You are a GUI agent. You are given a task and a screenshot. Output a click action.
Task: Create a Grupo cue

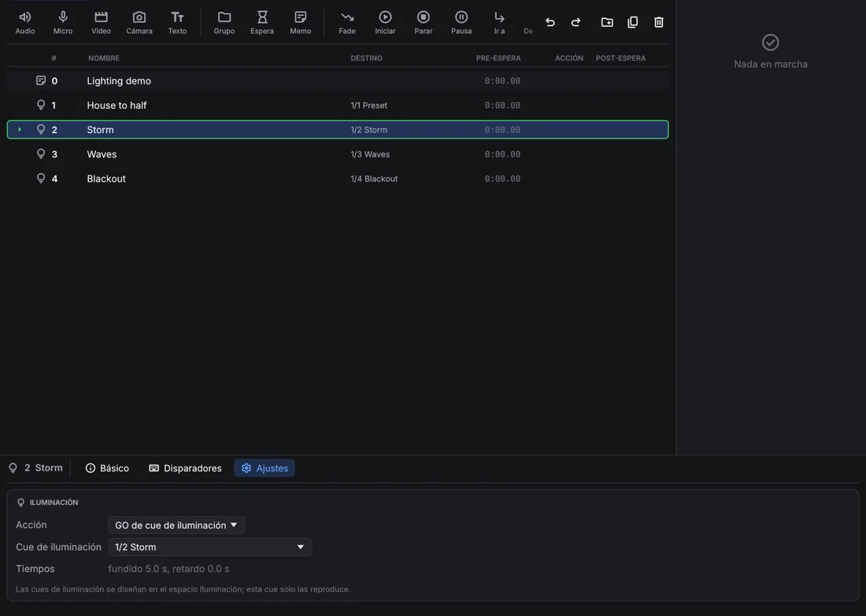[x=224, y=23]
